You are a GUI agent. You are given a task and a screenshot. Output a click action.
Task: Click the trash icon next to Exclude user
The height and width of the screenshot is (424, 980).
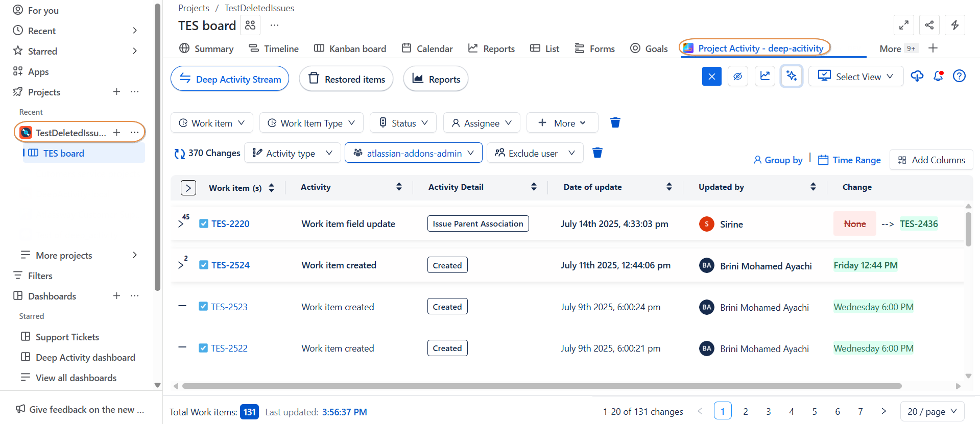tap(597, 153)
